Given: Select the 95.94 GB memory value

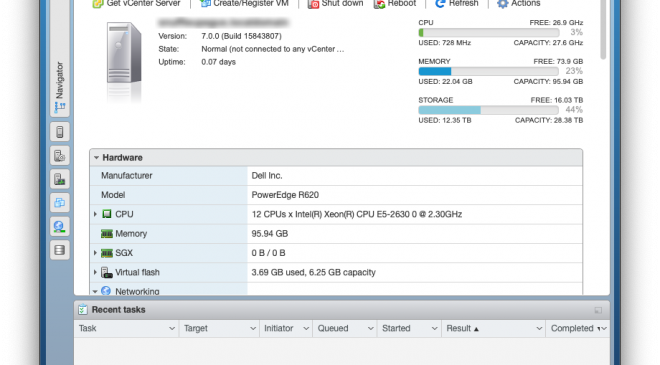Looking at the screenshot, I should click(269, 234).
